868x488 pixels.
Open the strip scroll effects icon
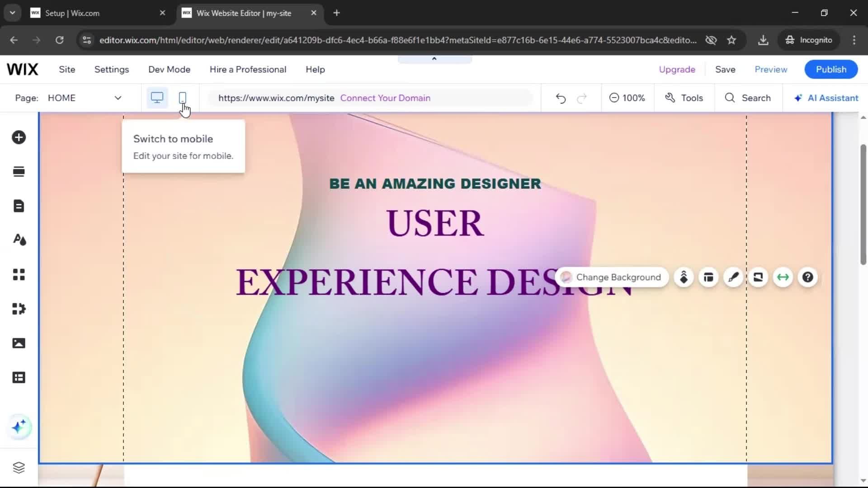tap(758, 277)
